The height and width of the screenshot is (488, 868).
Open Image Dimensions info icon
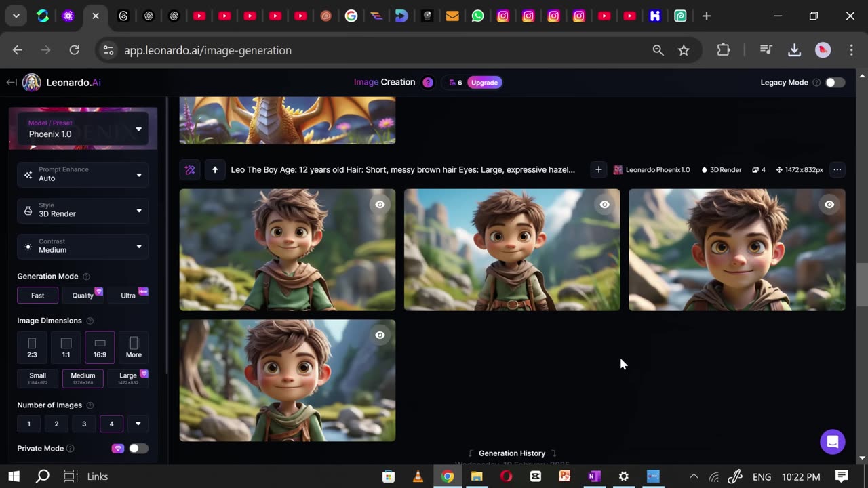[x=90, y=321]
